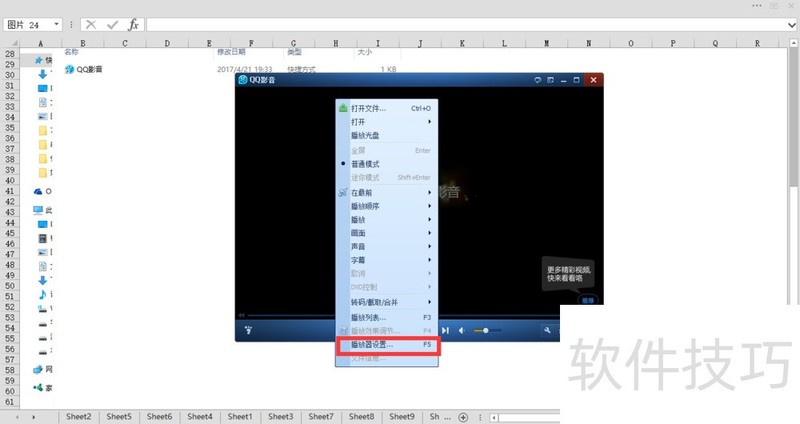Toggle 在最前 always-on-top option
The image size is (800, 424).
(x=361, y=192)
